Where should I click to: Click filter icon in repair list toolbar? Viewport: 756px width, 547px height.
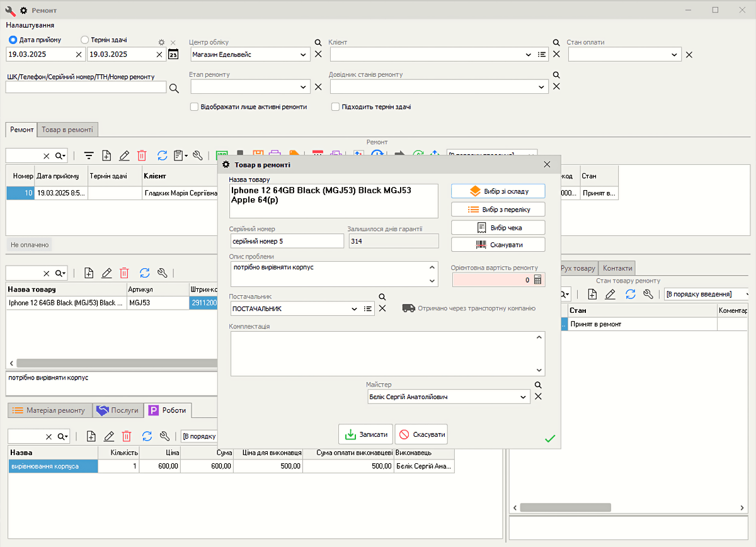coord(89,155)
